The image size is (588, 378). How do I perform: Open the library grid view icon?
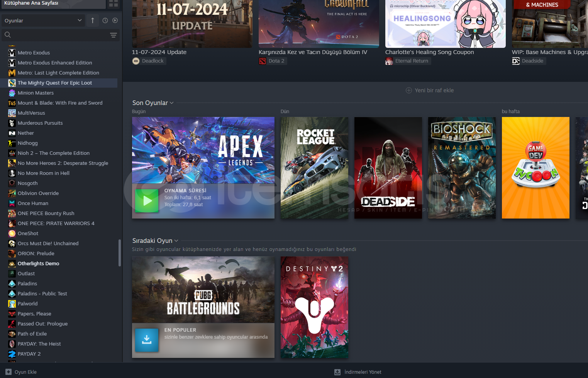(113, 3)
